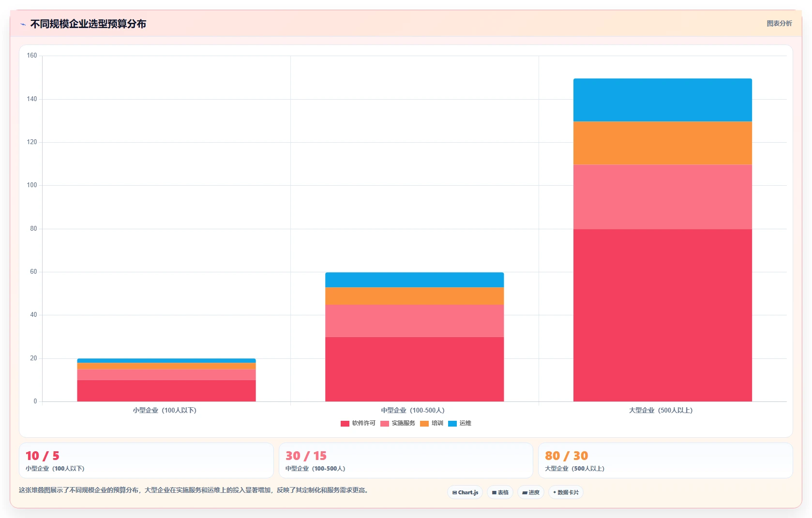Open the '30 / 15' 中型企业 stat card
Screen dimensions: 812x518
[406, 460]
